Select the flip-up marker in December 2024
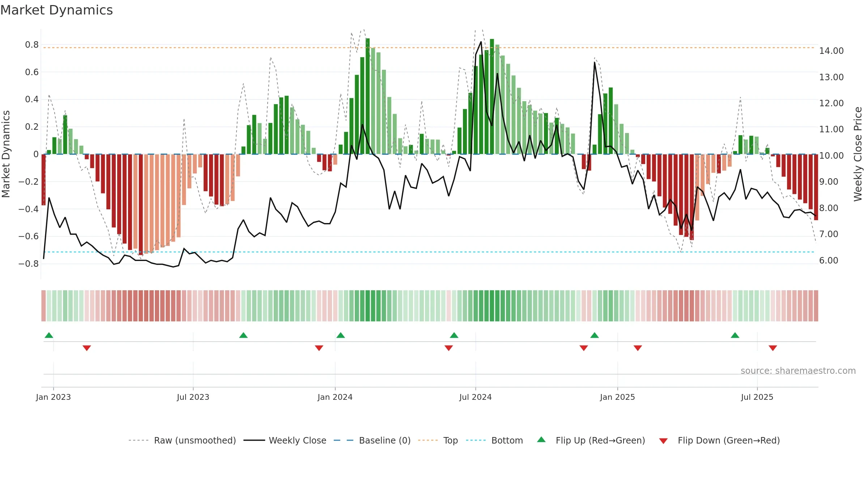Image resolution: width=868 pixels, height=488 pixels. click(595, 335)
